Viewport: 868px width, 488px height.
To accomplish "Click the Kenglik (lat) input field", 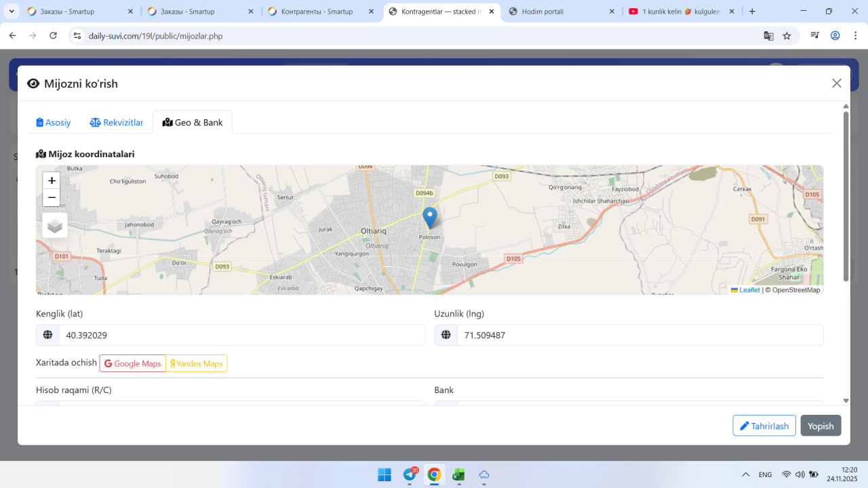I will click(x=241, y=335).
